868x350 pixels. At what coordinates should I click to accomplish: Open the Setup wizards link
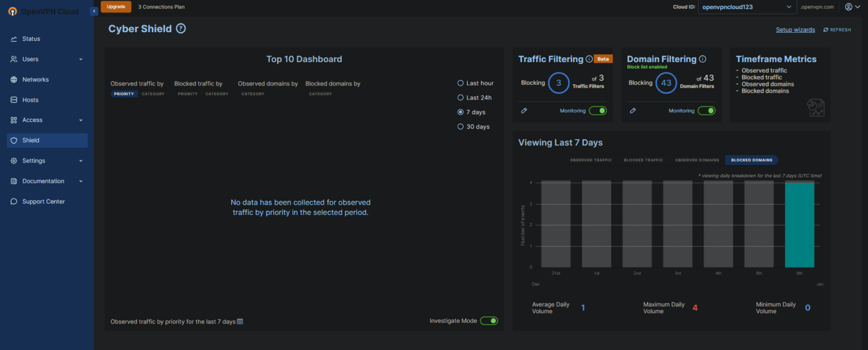pyautogui.click(x=795, y=30)
